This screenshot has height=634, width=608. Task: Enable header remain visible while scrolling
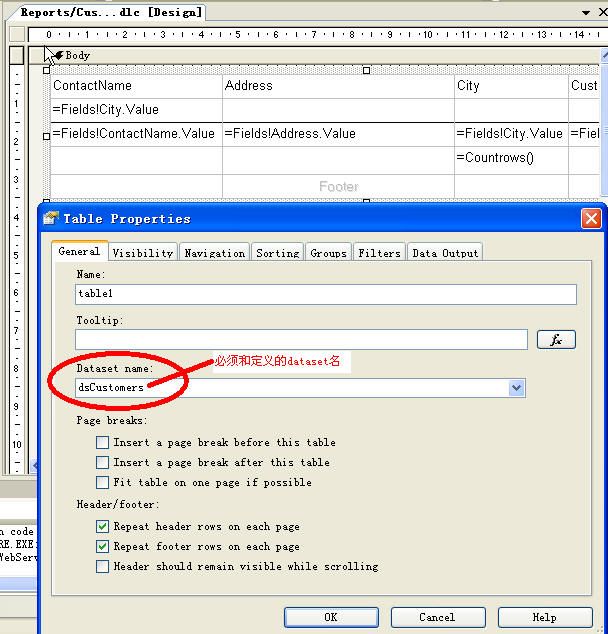pyautogui.click(x=102, y=566)
